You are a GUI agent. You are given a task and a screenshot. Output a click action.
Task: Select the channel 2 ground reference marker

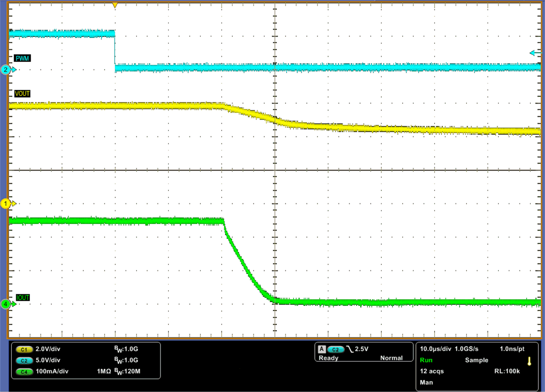point(6,70)
